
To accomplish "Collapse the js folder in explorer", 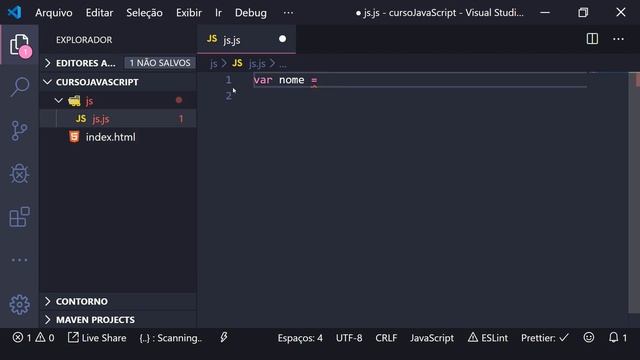I will (118, 100).
